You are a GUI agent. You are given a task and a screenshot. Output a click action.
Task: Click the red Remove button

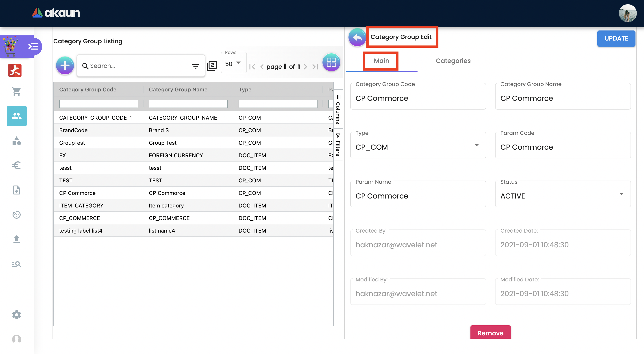pos(490,332)
